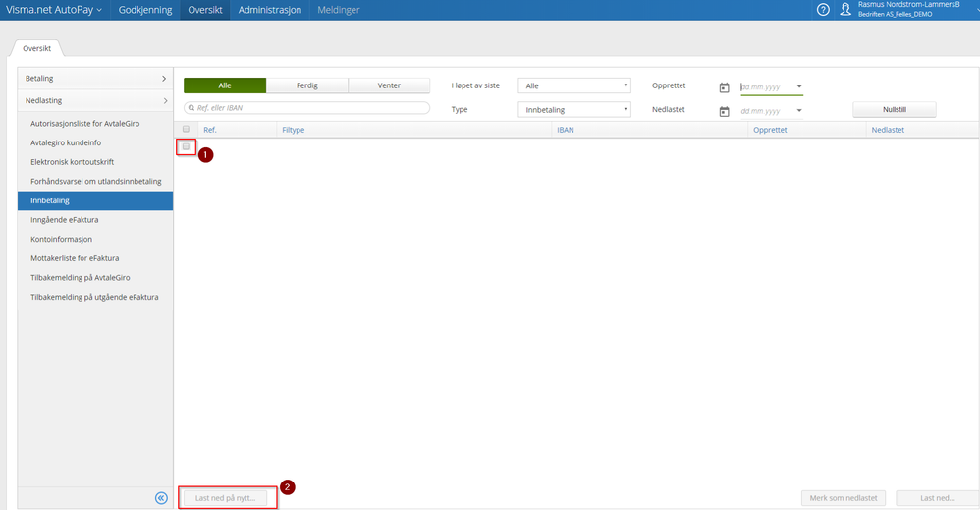Expand the Betaling sidebar section
Viewport: 980px width, 510px height.
point(95,79)
